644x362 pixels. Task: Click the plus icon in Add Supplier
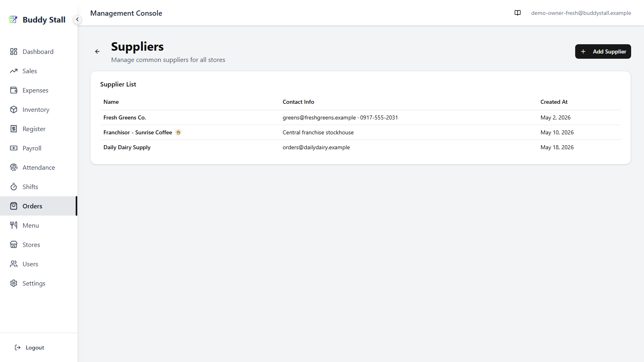tap(583, 51)
